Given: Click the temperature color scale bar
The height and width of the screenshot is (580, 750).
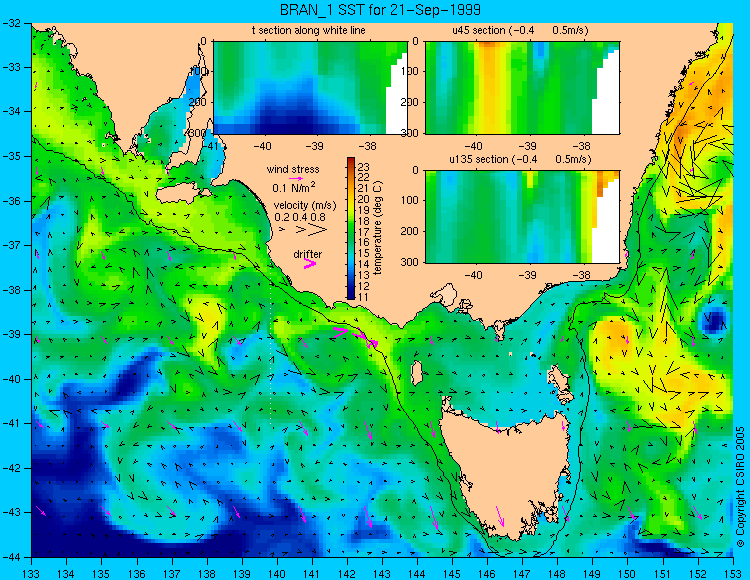Looking at the screenshot, I should [351, 229].
